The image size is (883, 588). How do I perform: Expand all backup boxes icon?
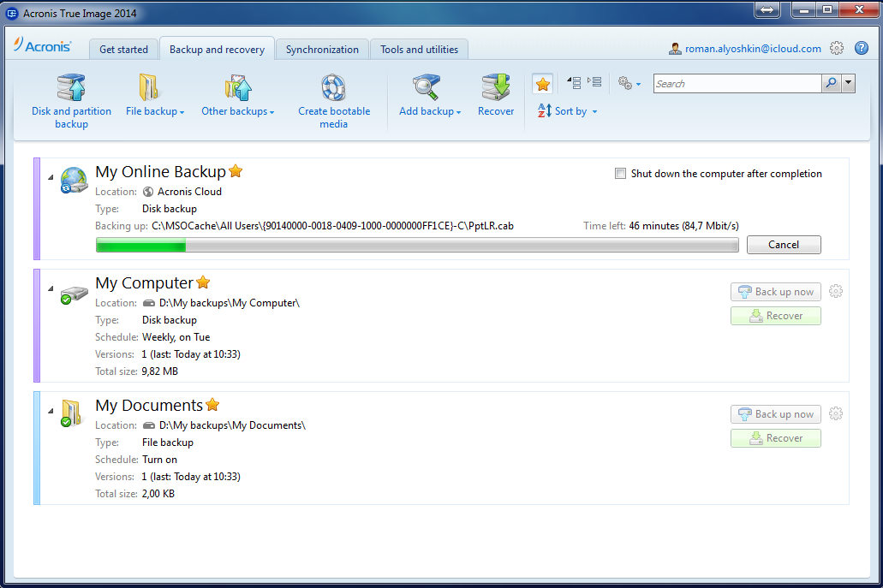point(594,82)
